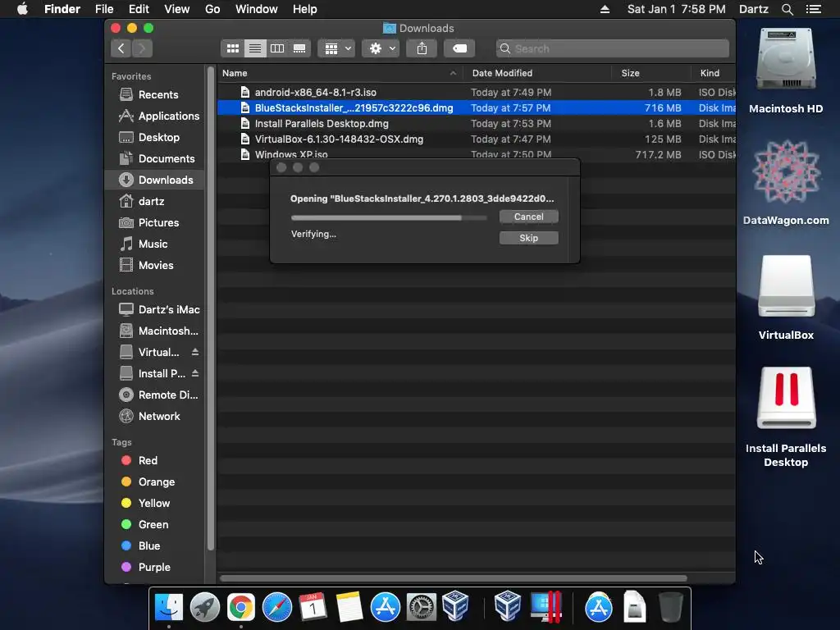Open the Edit menu
840x630 pixels.
coord(139,9)
